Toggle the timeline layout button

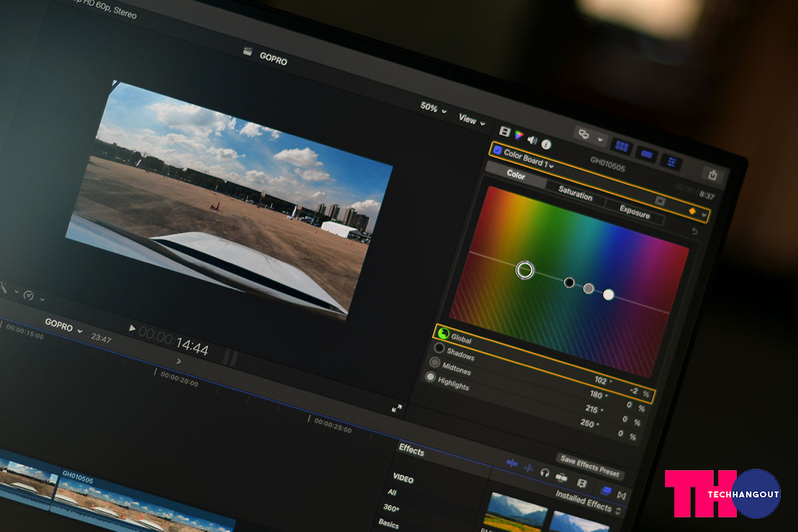646,154
